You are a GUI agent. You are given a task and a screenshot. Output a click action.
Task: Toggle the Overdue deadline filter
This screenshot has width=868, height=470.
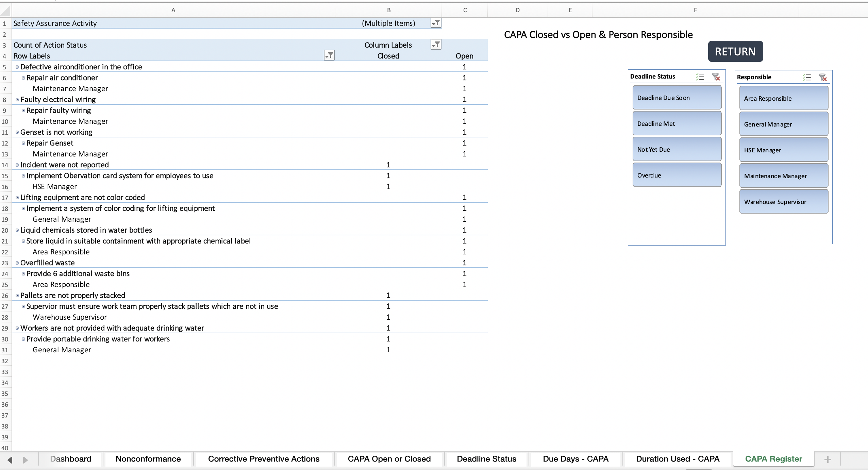pyautogui.click(x=677, y=175)
